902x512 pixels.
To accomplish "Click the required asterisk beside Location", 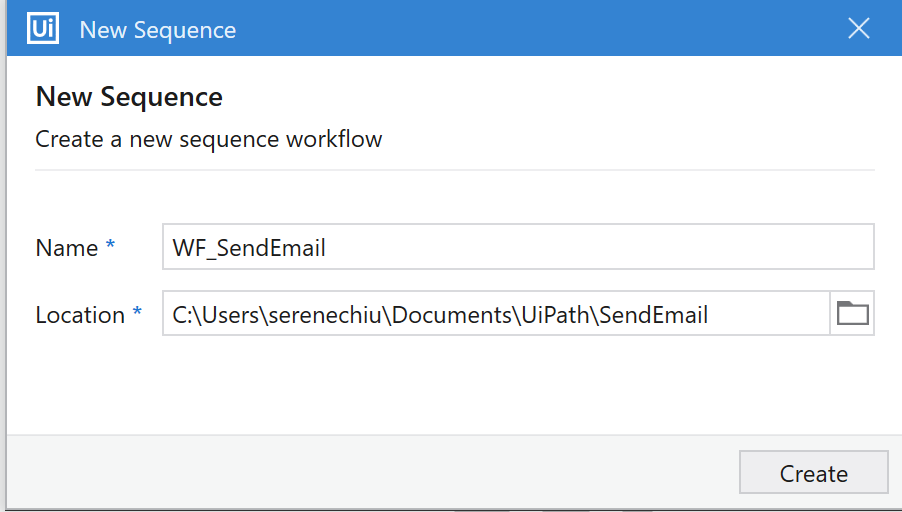I will pyautogui.click(x=137, y=314).
